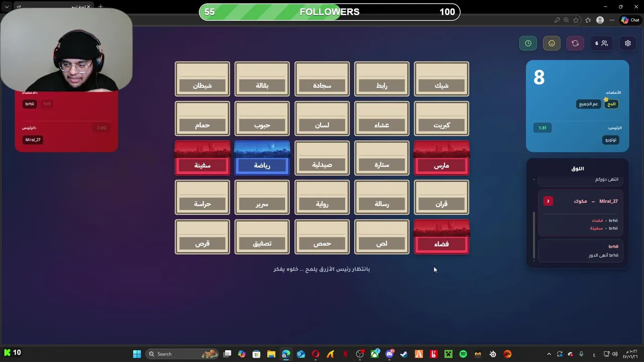Tap the قرص card

202,237
